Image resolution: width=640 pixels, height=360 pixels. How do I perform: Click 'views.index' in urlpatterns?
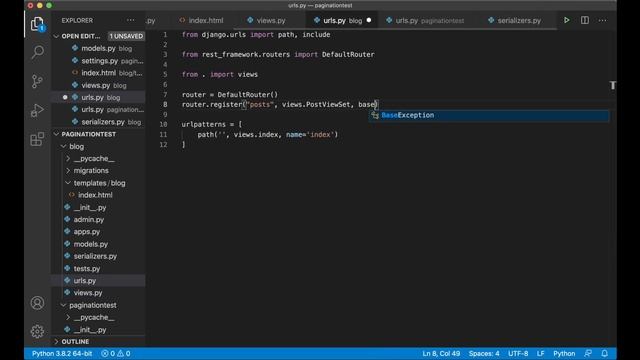(x=256, y=134)
